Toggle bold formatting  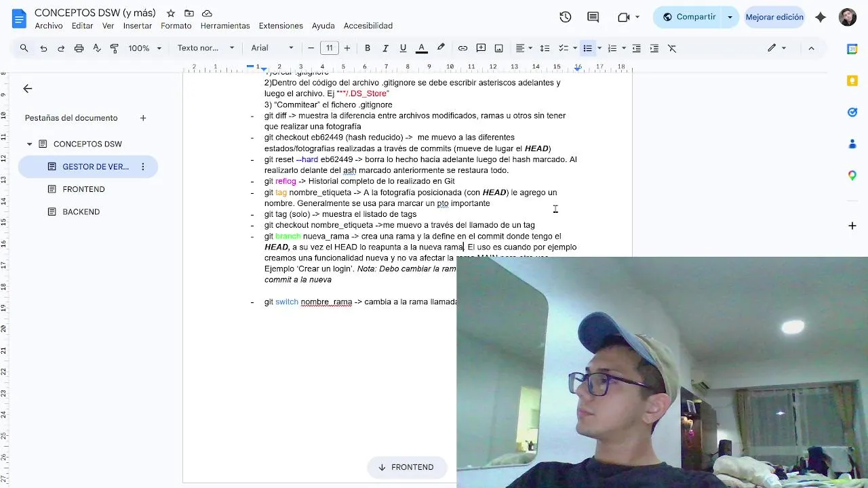click(x=368, y=48)
